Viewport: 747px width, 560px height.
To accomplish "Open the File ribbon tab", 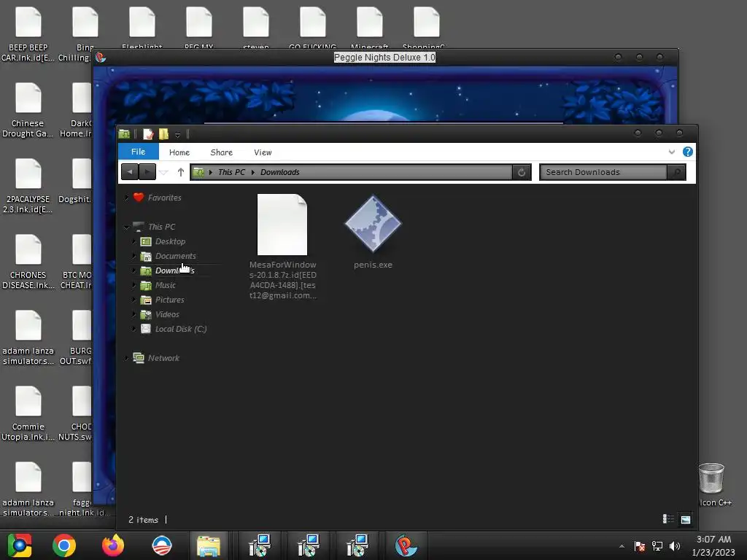I will (x=138, y=152).
